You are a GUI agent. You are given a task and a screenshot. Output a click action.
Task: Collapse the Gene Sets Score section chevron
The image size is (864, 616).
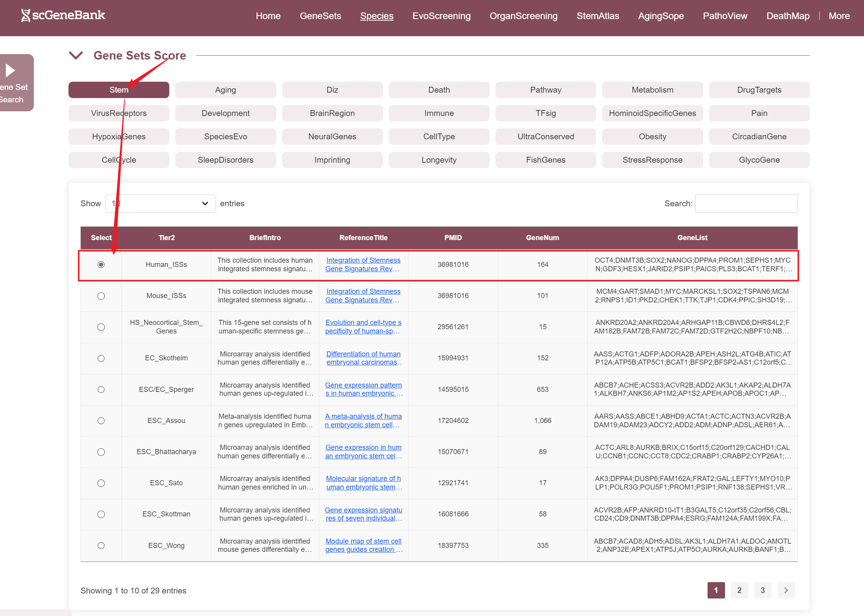click(76, 55)
